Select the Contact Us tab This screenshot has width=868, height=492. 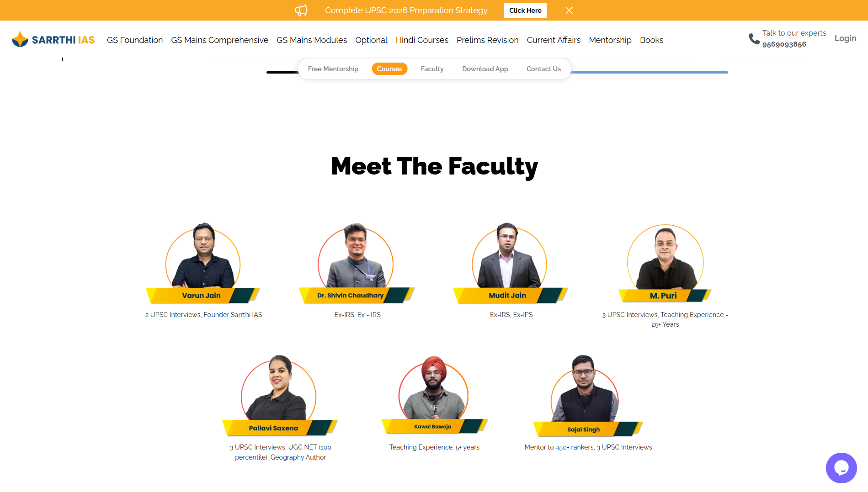point(543,69)
